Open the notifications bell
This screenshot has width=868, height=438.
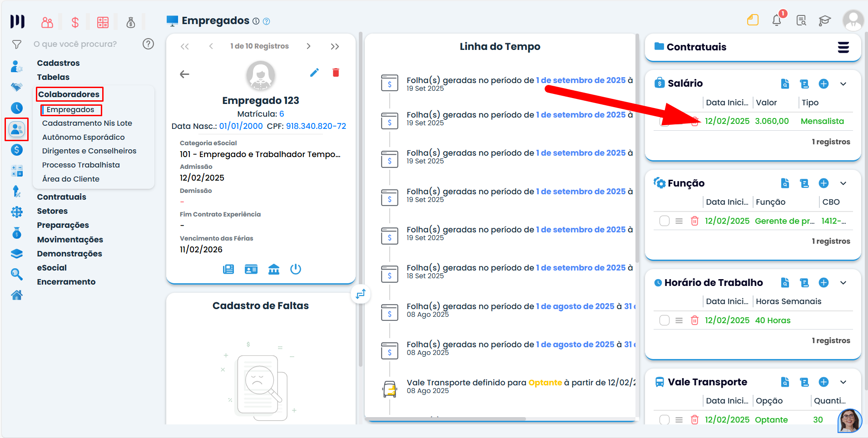(x=777, y=20)
